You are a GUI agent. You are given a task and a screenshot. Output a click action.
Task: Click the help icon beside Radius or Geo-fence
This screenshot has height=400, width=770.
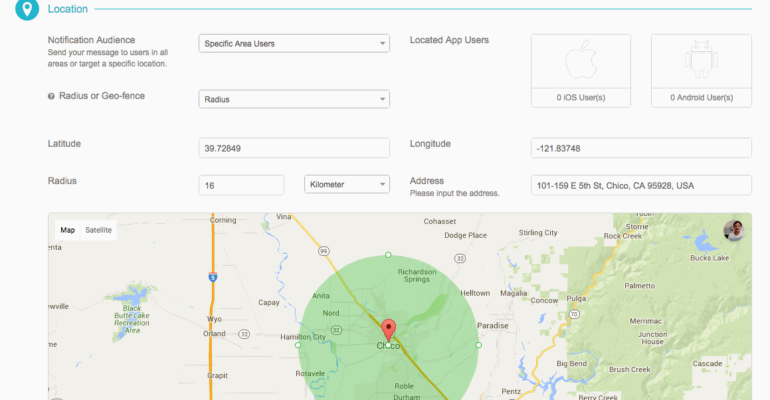tap(51, 96)
